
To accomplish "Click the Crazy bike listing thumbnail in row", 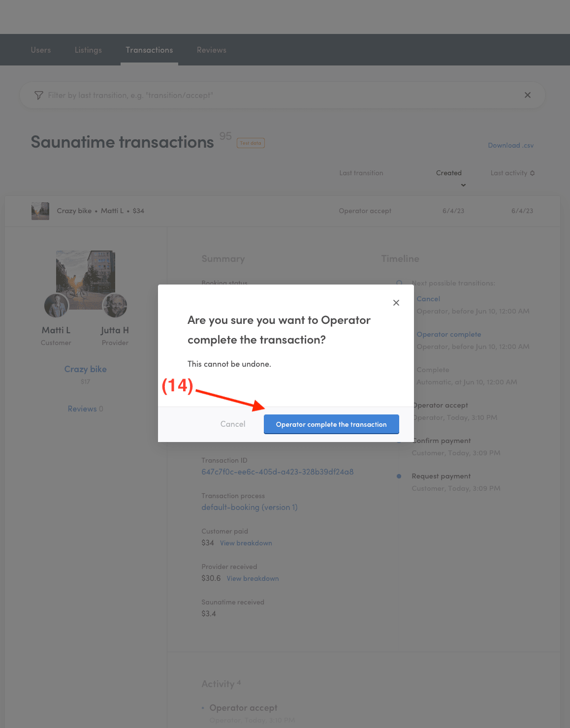I will [x=40, y=211].
